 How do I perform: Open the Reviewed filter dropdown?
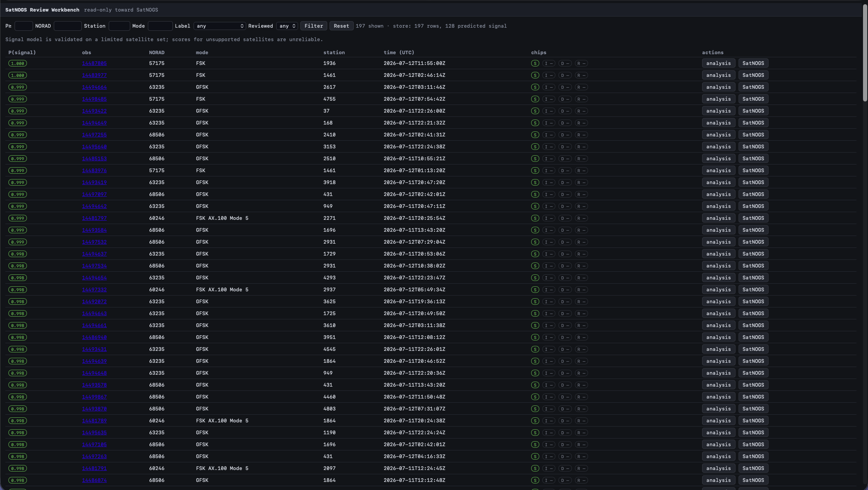(x=287, y=26)
